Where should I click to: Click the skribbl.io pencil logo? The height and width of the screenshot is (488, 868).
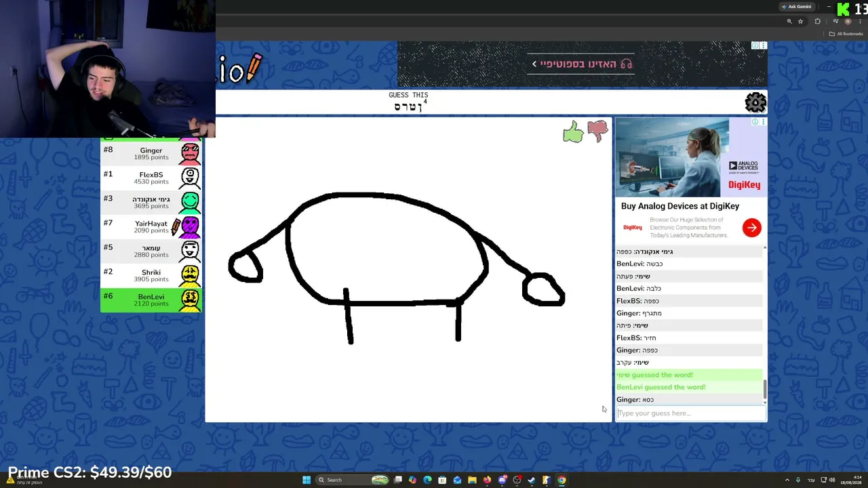[254, 67]
